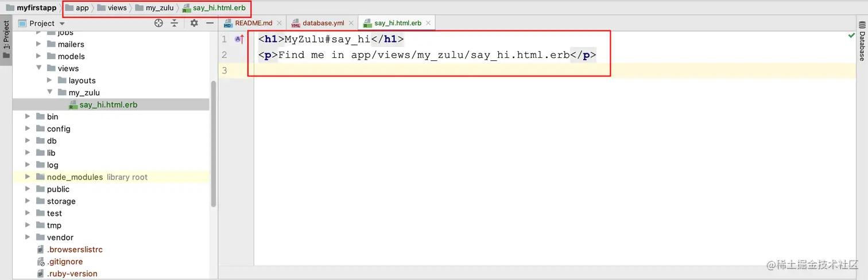Select the public folder

(53, 189)
